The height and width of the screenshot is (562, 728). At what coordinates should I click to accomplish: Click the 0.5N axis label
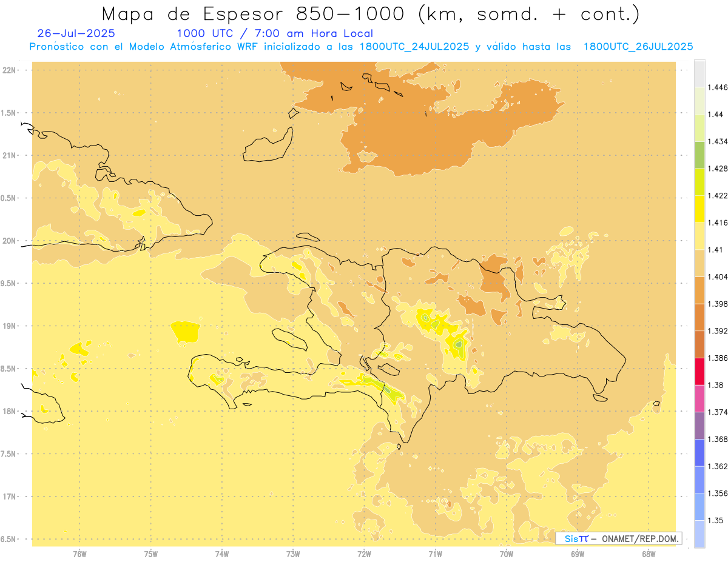click(x=9, y=198)
